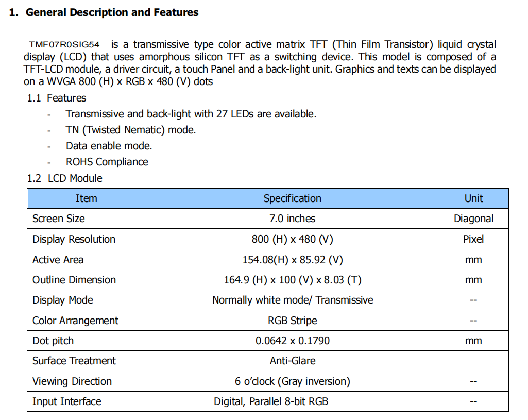The width and height of the screenshot is (528, 420).
Task: Select the 'Surface Treatment' cell
Action: [87, 361]
